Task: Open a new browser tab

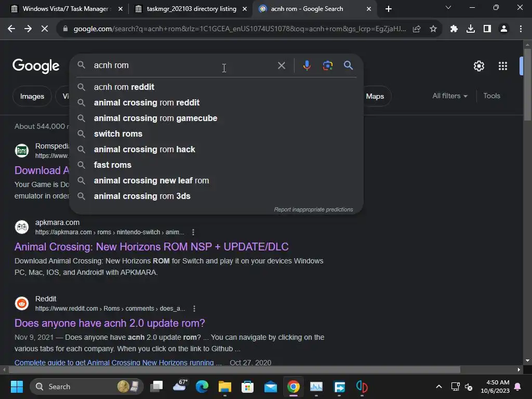Action: 389,9
